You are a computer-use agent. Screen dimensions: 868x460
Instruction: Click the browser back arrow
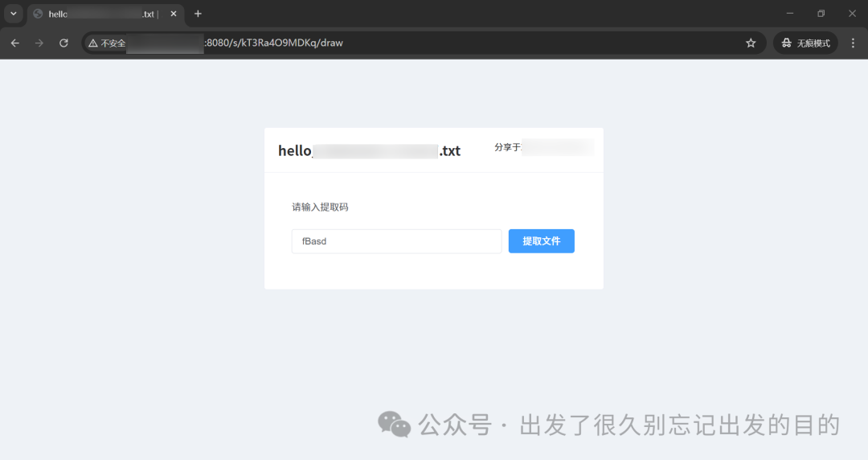click(x=15, y=43)
